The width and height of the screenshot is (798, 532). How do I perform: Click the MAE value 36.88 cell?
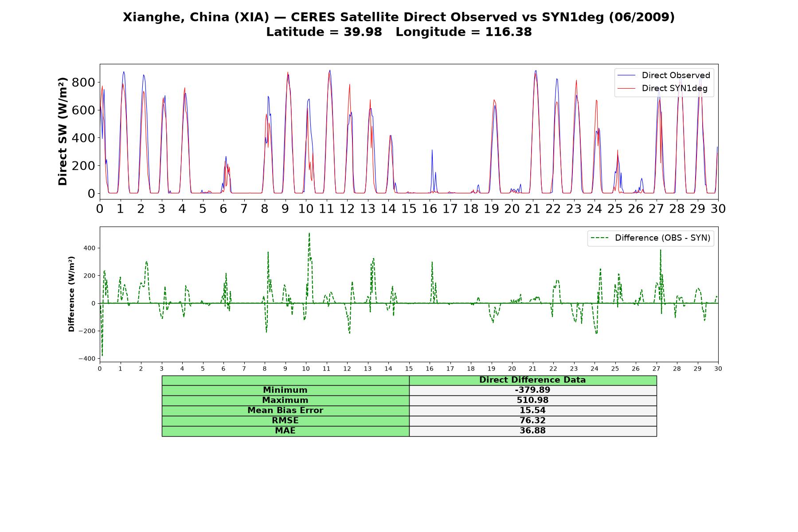[x=533, y=431]
